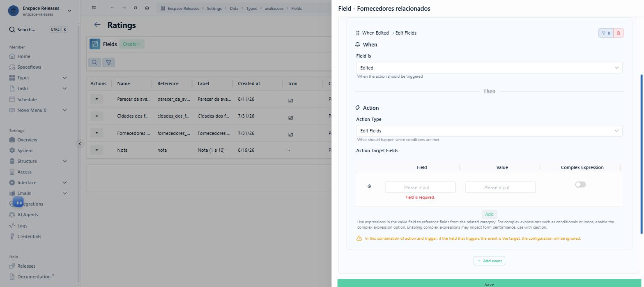Expand the Interface settings section
Image resolution: width=644 pixels, height=287 pixels.
coord(64,183)
